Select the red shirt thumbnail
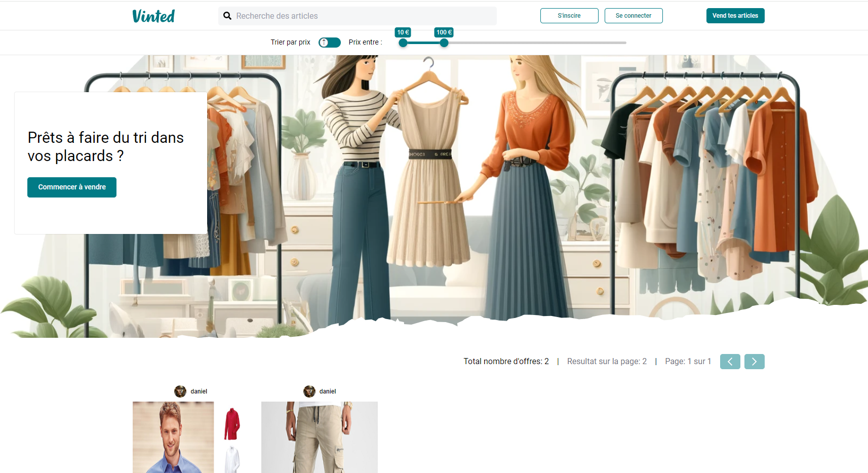This screenshot has height=473, width=868. [x=232, y=424]
